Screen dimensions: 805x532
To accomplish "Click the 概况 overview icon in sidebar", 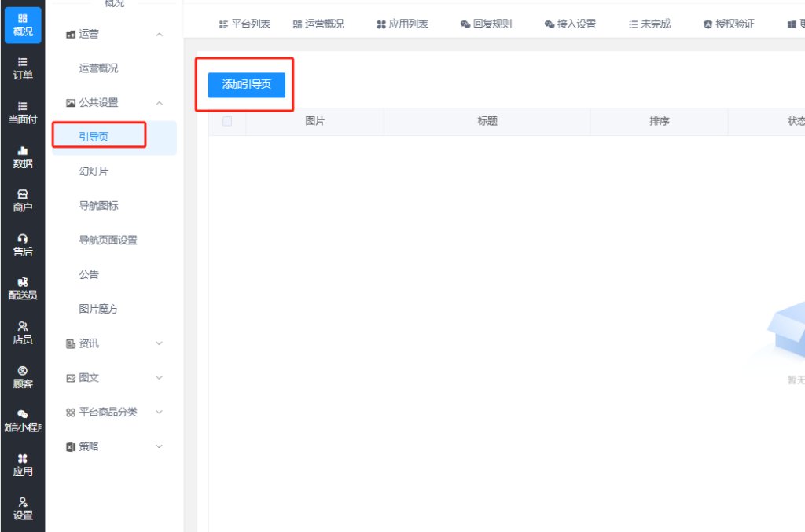I will click(x=23, y=24).
